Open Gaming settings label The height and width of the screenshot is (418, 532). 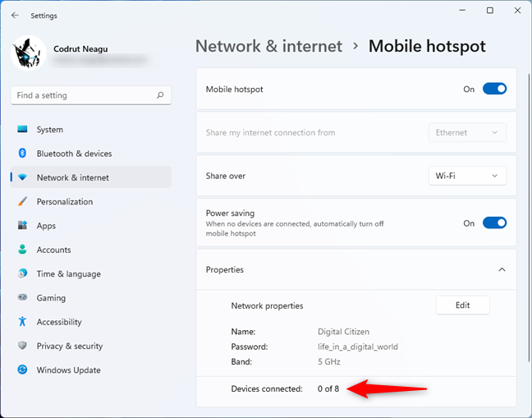(51, 298)
